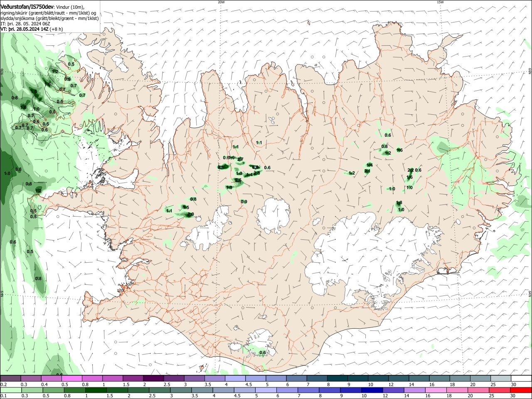Click the 2.5 precipitation value on the map

tap(238, 180)
